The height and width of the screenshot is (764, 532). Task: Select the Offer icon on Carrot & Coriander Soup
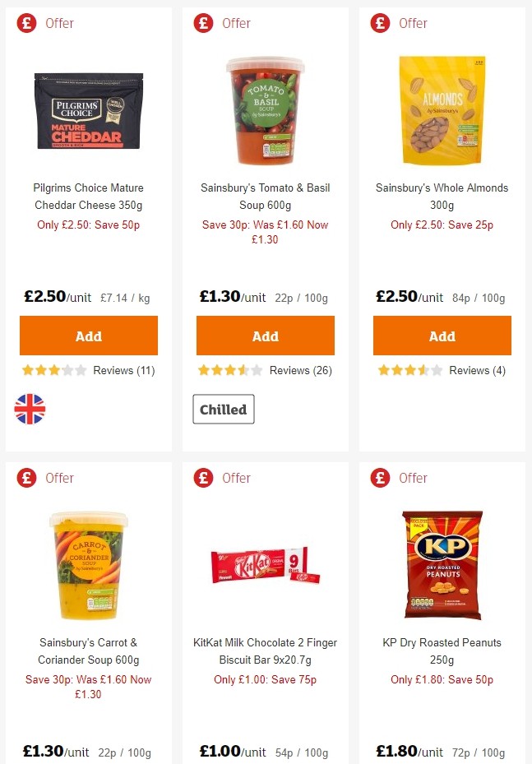click(25, 478)
